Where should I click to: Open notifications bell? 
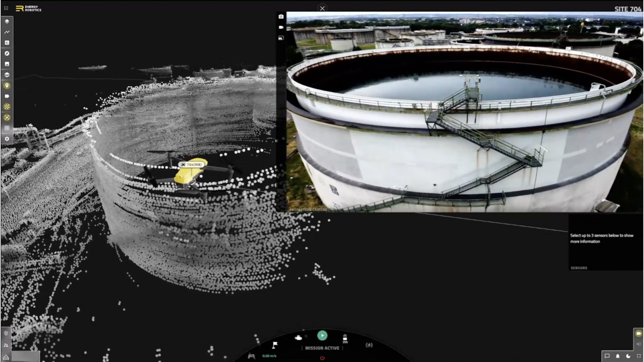617,356
